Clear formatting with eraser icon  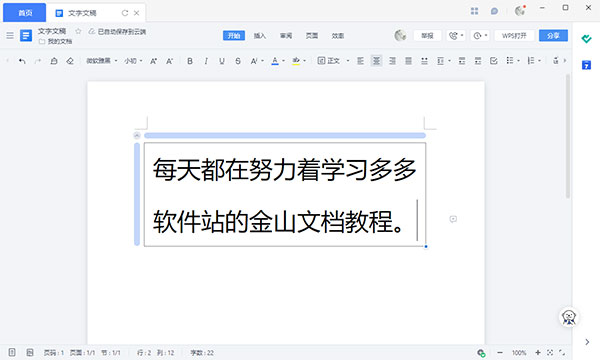(70, 61)
